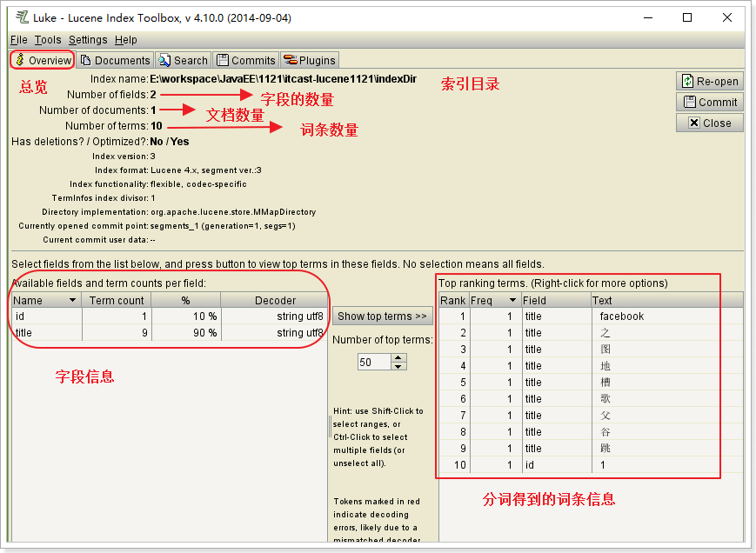Viewport: 756px width, 553px height.
Task: Click Show top terms >> button
Action: 382,316
